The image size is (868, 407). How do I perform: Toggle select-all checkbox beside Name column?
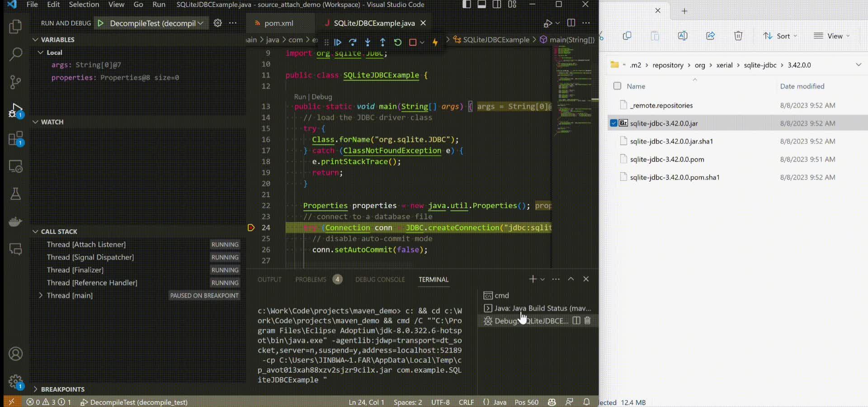click(x=617, y=86)
